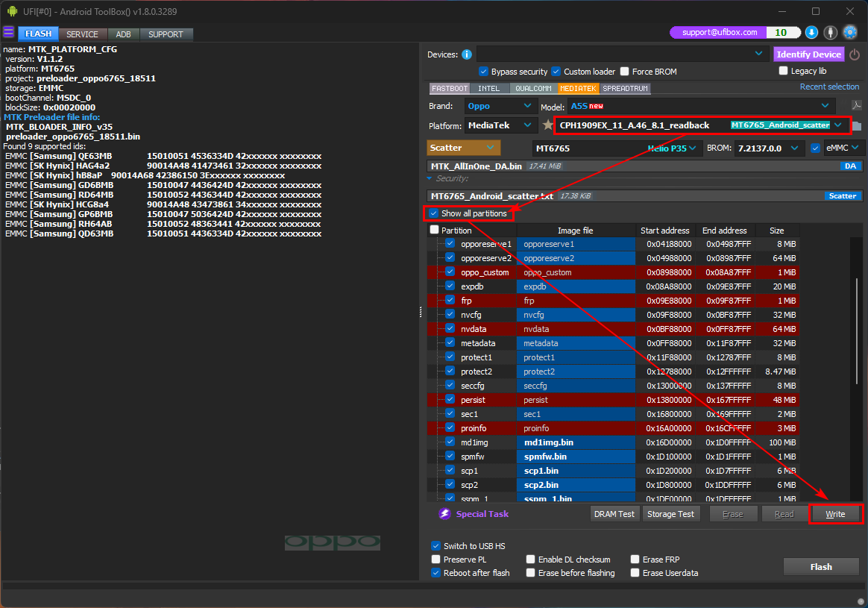Screen dimensions: 868x608
Task: Click the favorite star icon beside Platform
Action: point(548,125)
